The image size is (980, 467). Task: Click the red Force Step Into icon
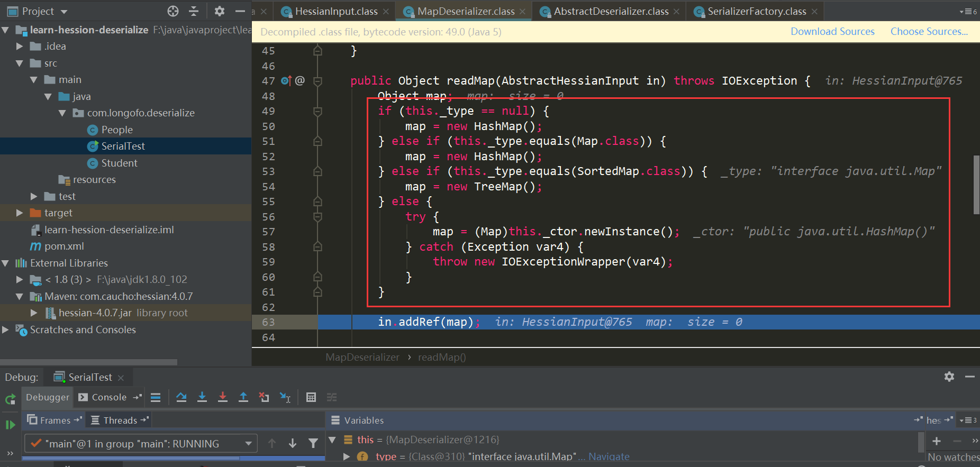222,397
